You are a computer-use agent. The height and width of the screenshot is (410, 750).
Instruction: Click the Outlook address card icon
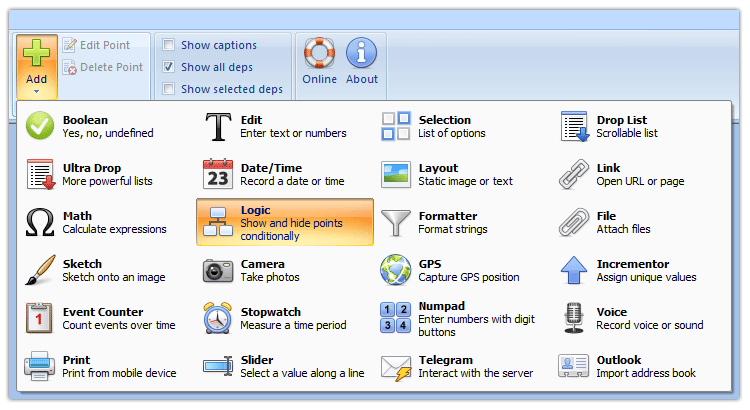click(574, 366)
